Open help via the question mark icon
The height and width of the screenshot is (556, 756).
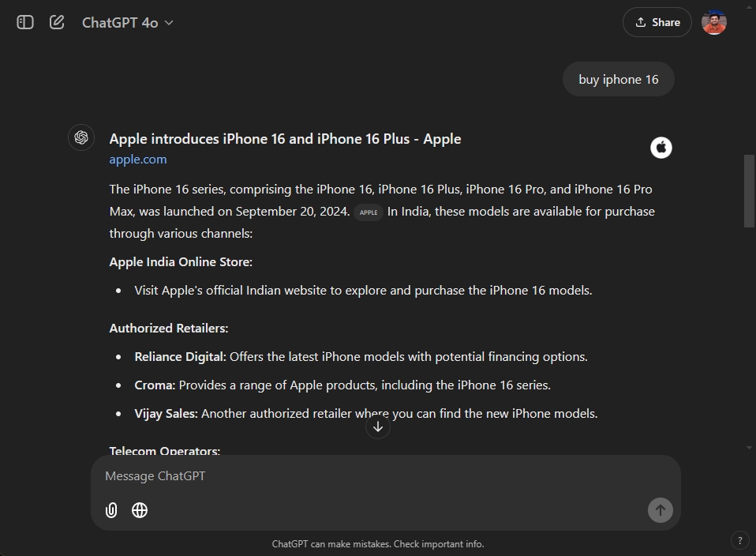739,540
